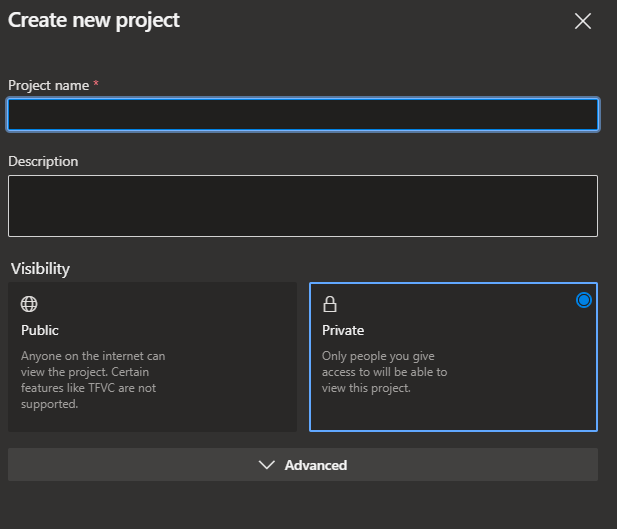Click inside the Description text box
This screenshot has width=617, height=529.
click(302, 206)
